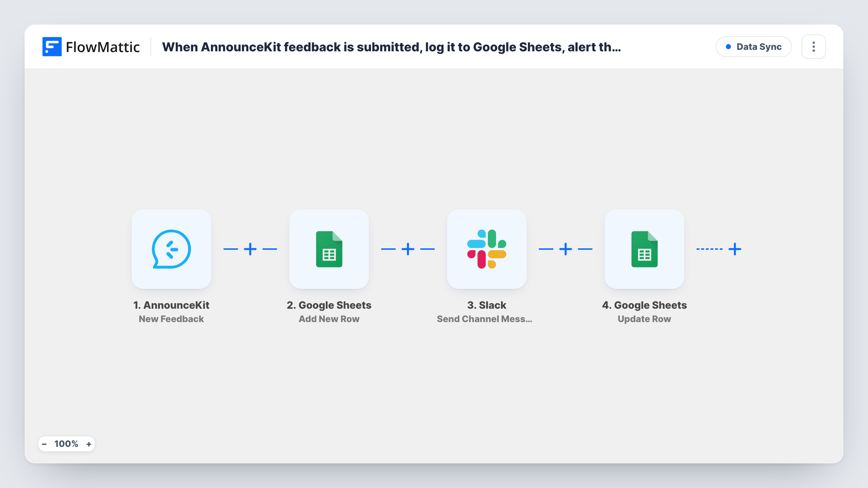Click the FlowMattic logo
The height and width of the screenshot is (488, 868).
[91, 47]
